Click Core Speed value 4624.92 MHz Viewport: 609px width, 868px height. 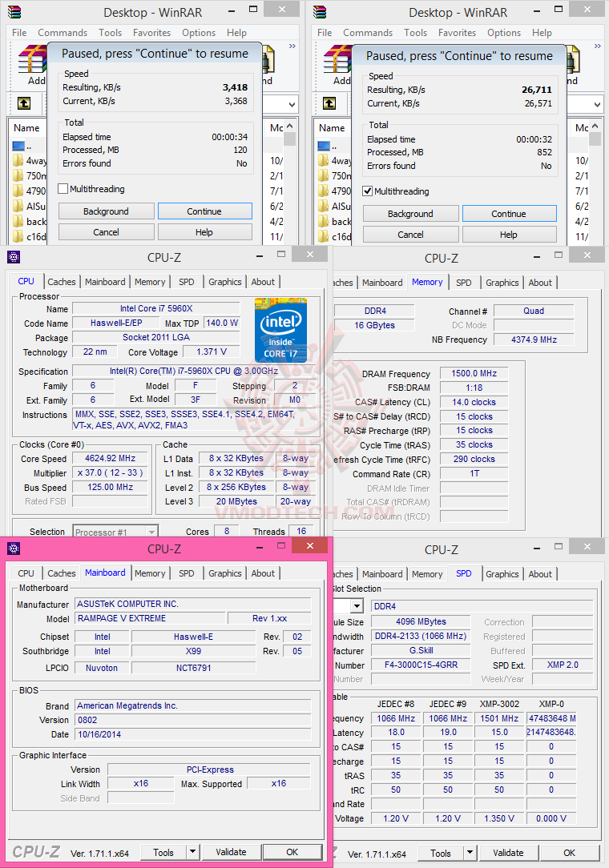(x=111, y=458)
